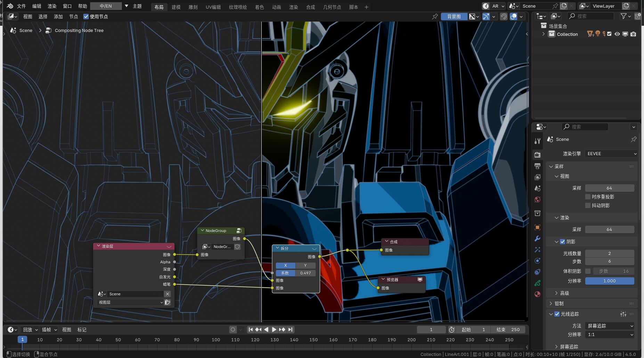The image size is (644, 358).
Task: Jump to timeline end frame
Action: (291, 329)
